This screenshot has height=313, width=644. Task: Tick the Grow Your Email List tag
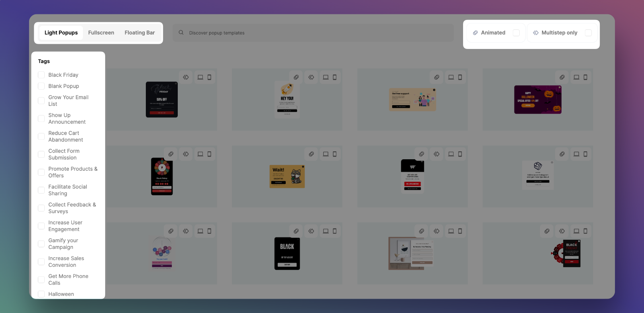pos(41,101)
